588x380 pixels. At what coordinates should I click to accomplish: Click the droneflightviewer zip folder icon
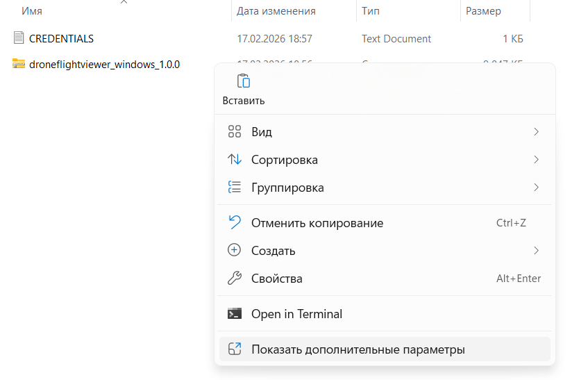pyautogui.click(x=19, y=64)
